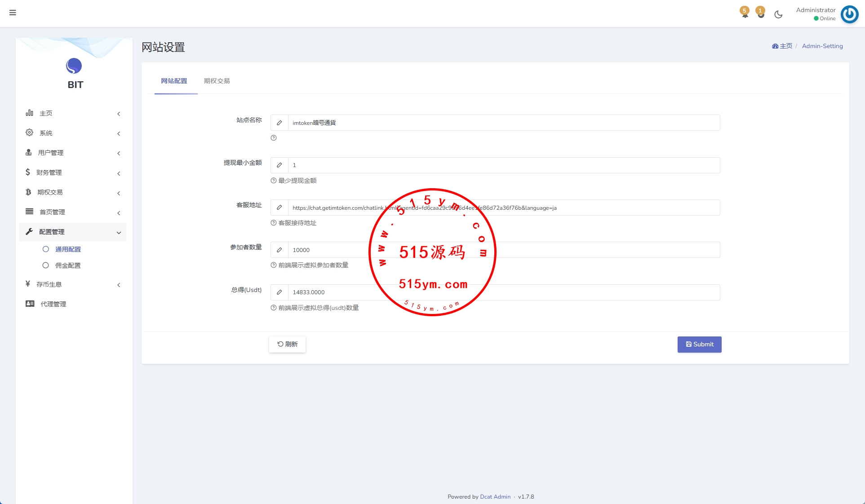Select 佣金配置 submenu option
Screen dimensions: 865x504
[68, 265]
